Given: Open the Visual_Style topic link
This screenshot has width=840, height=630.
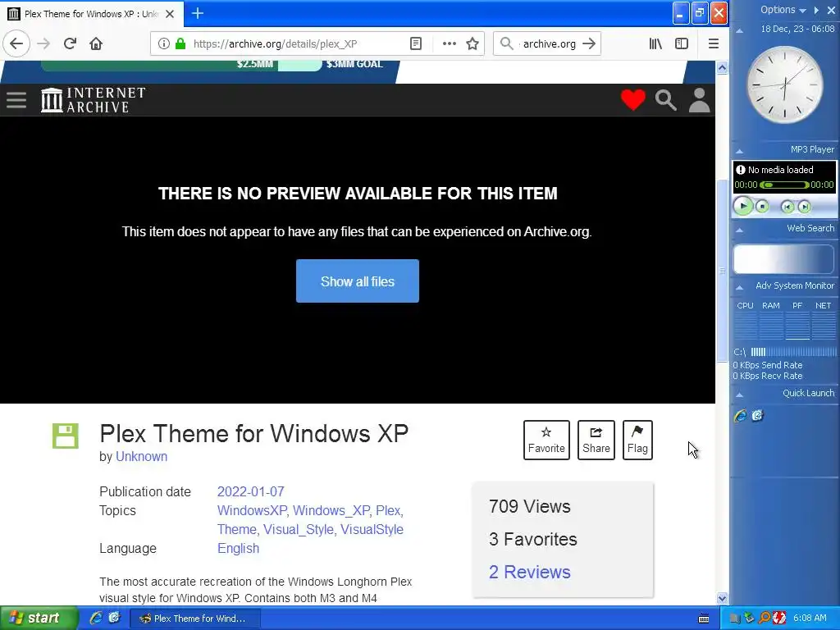Looking at the screenshot, I should pyautogui.click(x=298, y=529).
